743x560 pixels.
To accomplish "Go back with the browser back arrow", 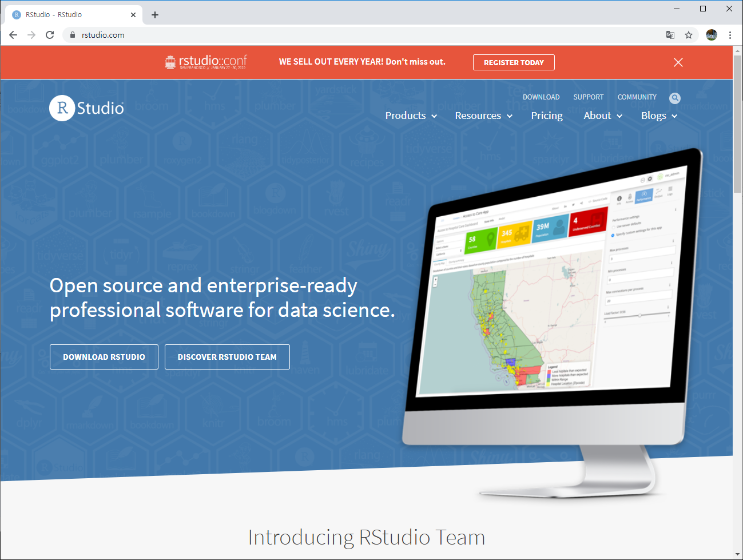I will pyautogui.click(x=13, y=35).
